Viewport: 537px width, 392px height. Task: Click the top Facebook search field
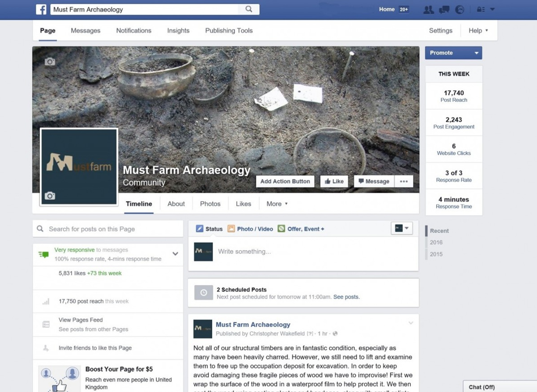pos(145,9)
